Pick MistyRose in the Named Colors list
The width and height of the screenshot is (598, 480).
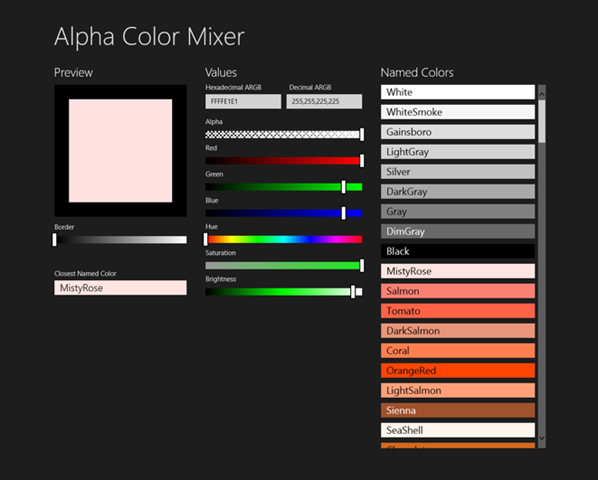point(458,271)
